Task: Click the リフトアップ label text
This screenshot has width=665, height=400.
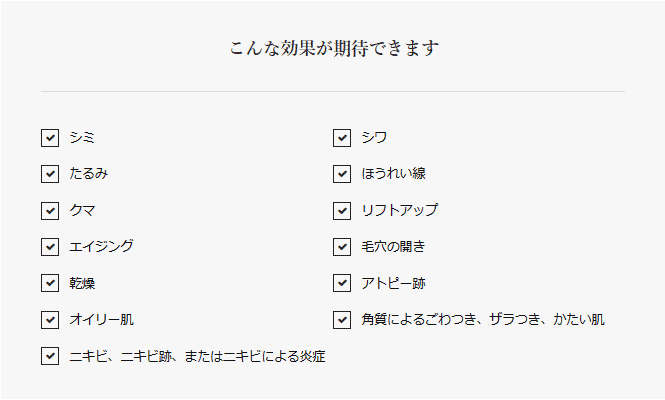Action: (x=400, y=210)
